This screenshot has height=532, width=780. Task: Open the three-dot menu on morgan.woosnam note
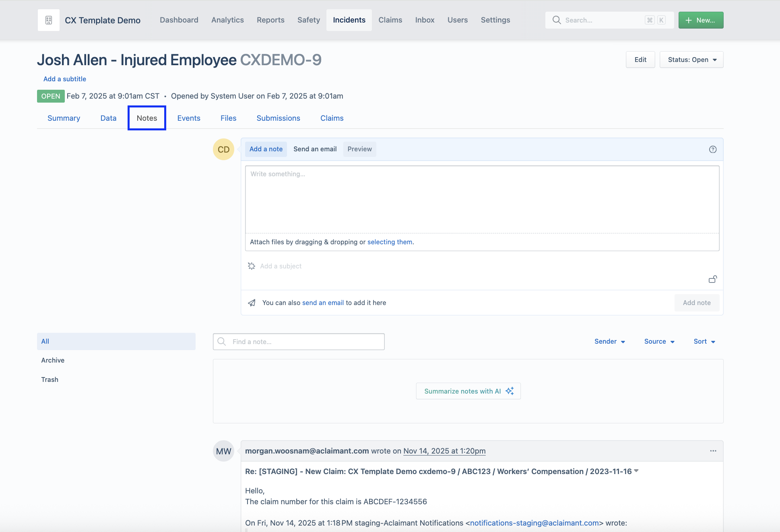point(713,451)
